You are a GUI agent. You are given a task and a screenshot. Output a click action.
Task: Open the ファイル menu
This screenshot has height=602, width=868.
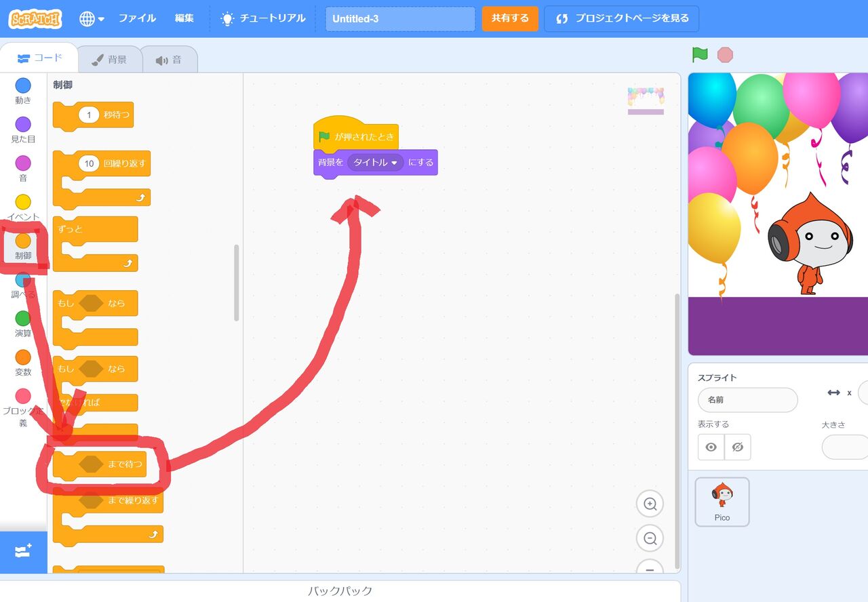137,18
